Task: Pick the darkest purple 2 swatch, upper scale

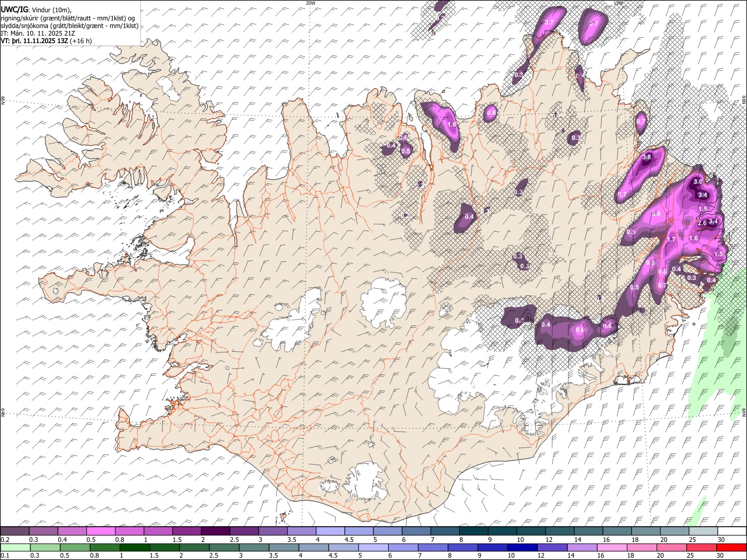Action: point(215,531)
